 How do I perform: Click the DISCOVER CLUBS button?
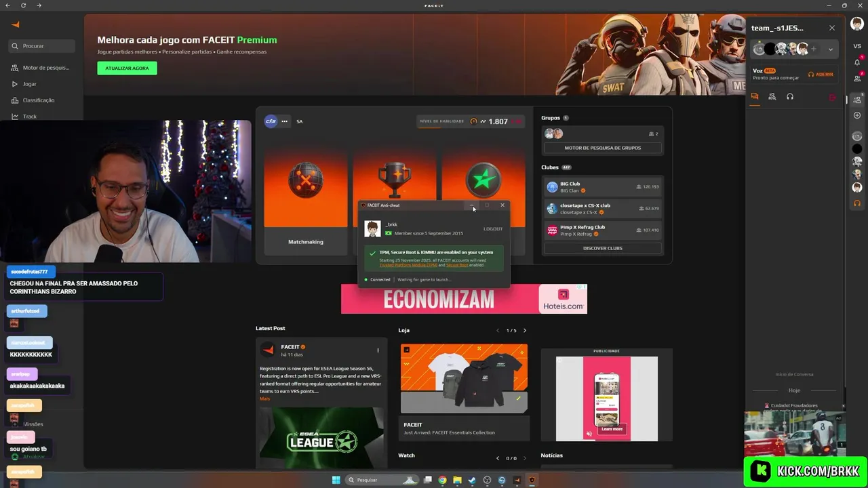coord(602,248)
